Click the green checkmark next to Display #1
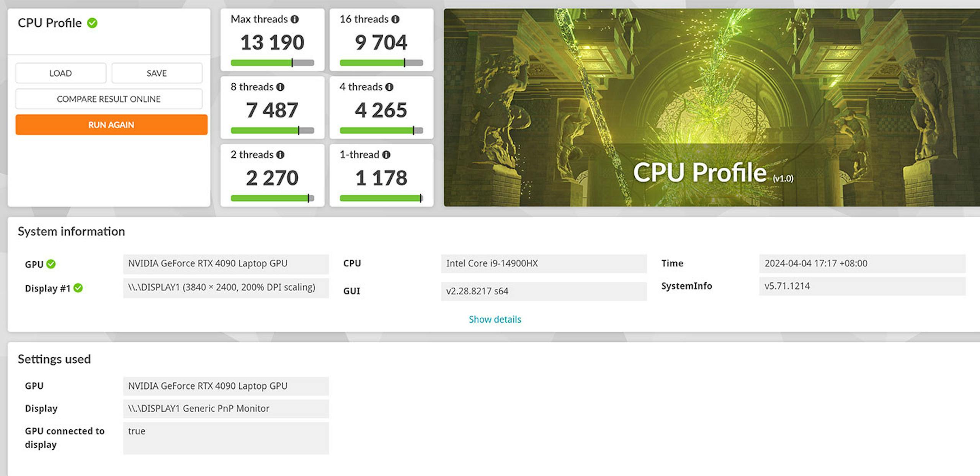The width and height of the screenshot is (980, 476). tap(78, 288)
